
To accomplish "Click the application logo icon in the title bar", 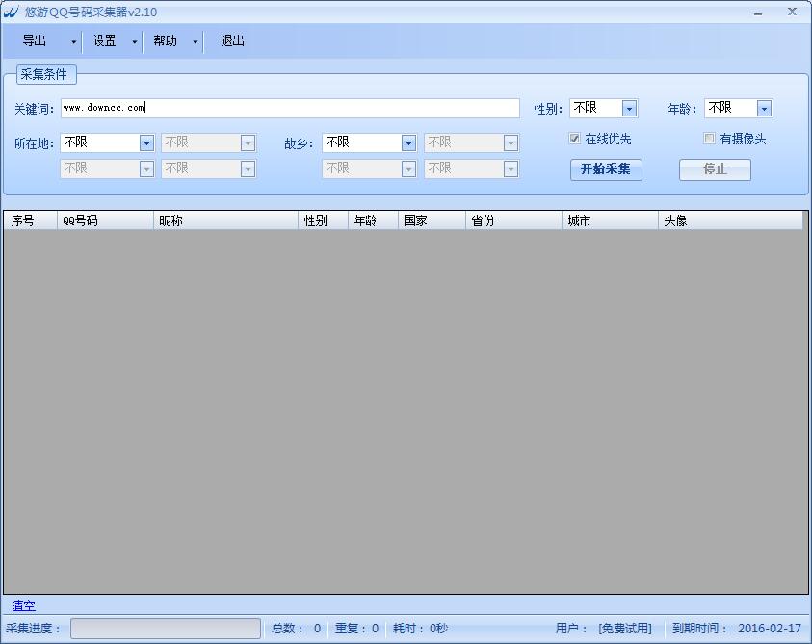I will click(x=13, y=11).
